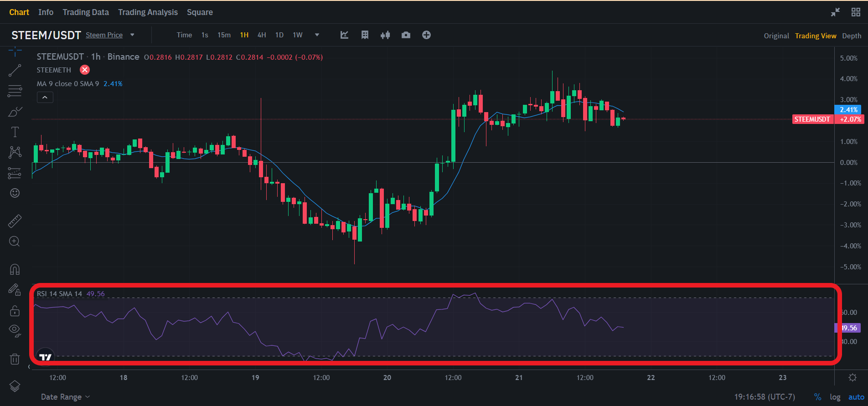Collapse the left panel edge arrow
Screen dimensions: 868x406
tap(29, 366)
